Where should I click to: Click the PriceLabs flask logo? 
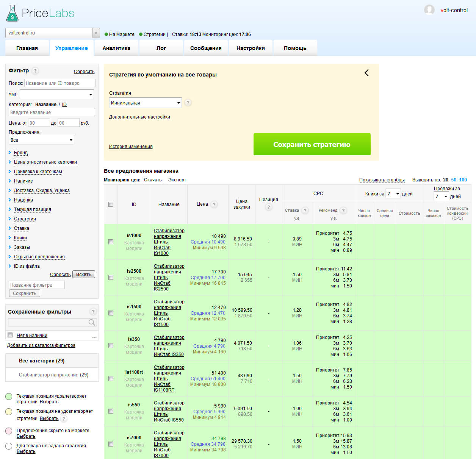click(13, 12)
